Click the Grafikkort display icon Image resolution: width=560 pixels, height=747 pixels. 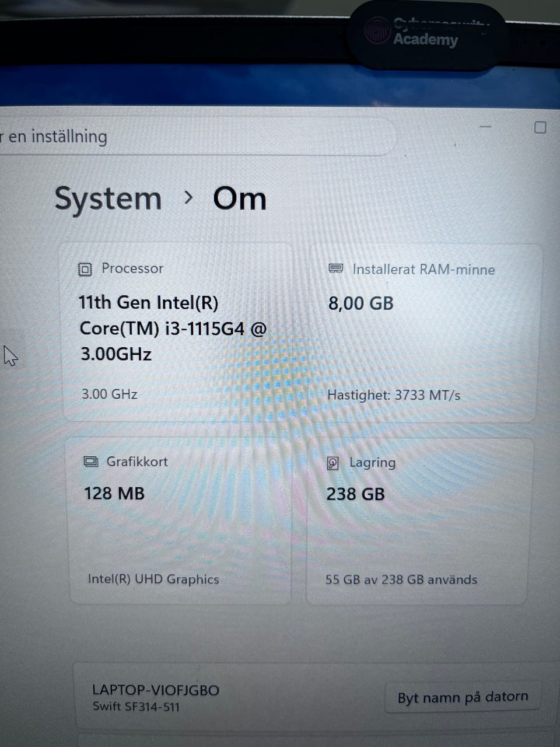pos(91,462)
